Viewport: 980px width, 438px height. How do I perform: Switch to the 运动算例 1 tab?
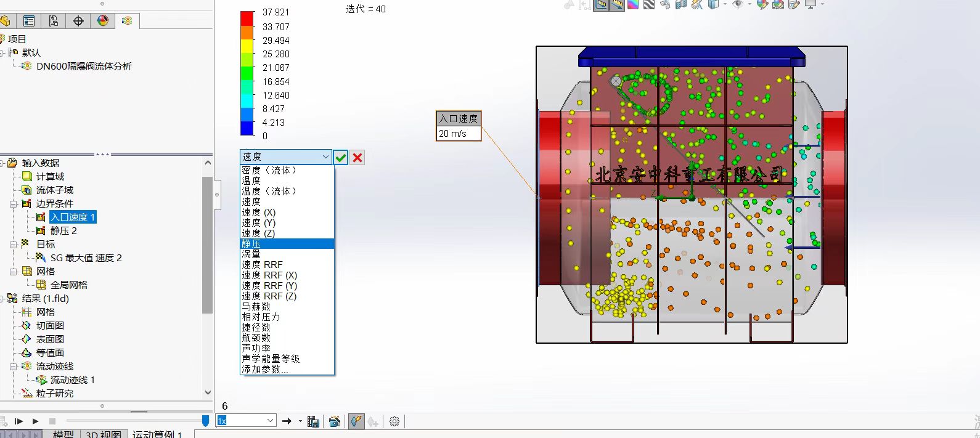coord(157,434)
